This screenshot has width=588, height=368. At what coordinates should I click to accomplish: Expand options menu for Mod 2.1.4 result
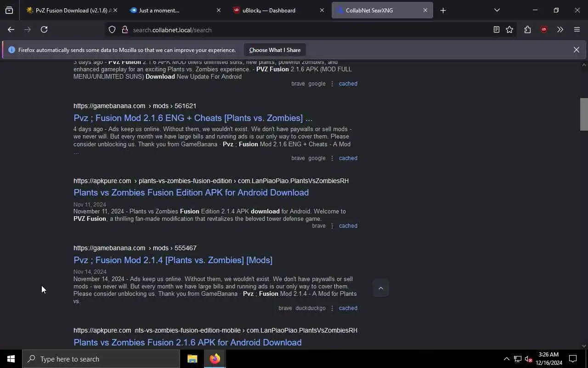pyautogui.click(x=332, y=308)
